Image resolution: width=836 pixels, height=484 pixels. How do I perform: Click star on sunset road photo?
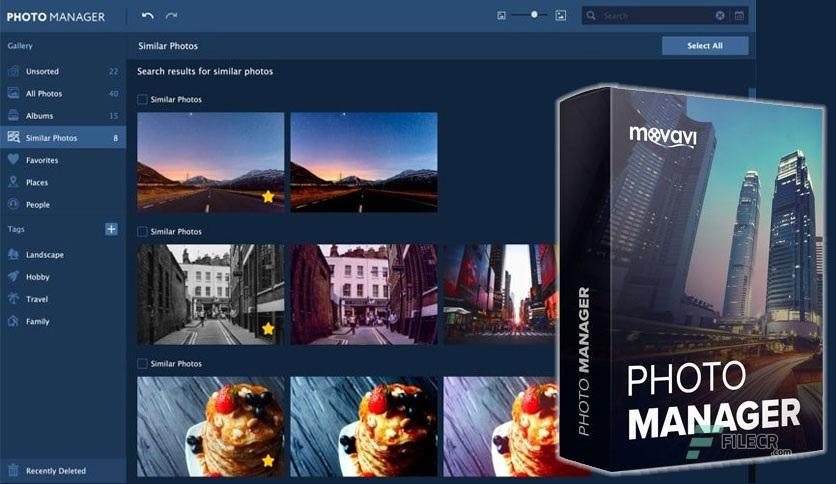268,197
